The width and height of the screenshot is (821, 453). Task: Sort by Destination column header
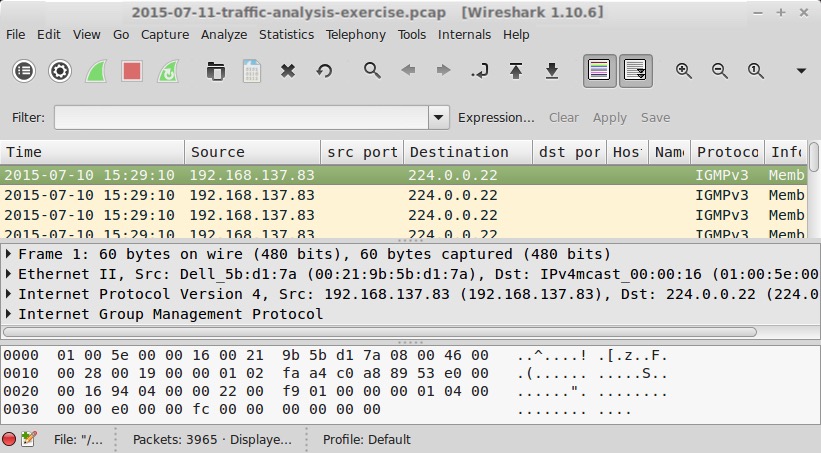(x=468, y=152)
